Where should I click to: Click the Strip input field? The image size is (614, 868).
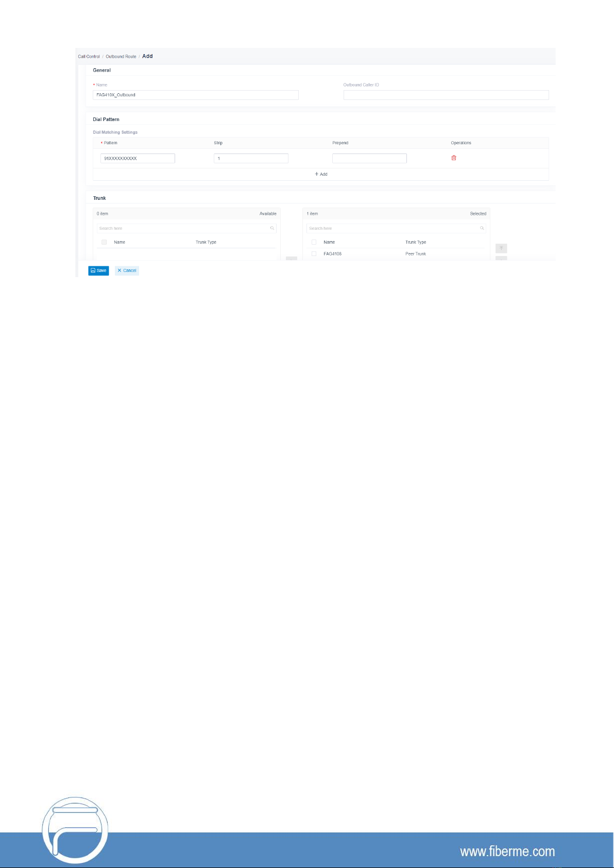tap(251, 159)
